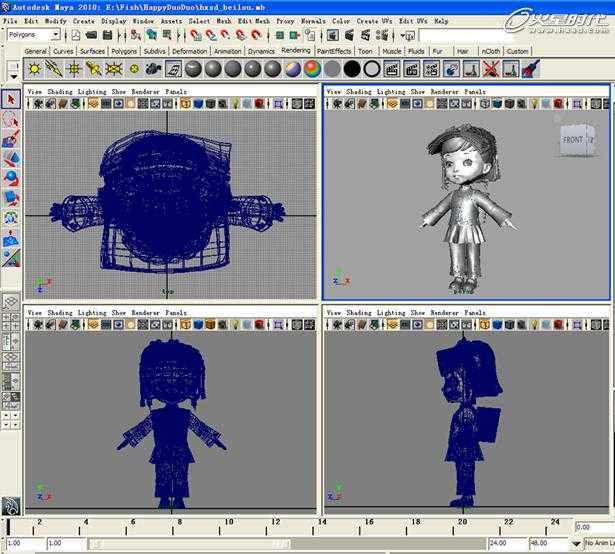The image size is (615, 554).
Task: Open the shelf options arrow left of the shelf
Action: click(x=14, y=77)
